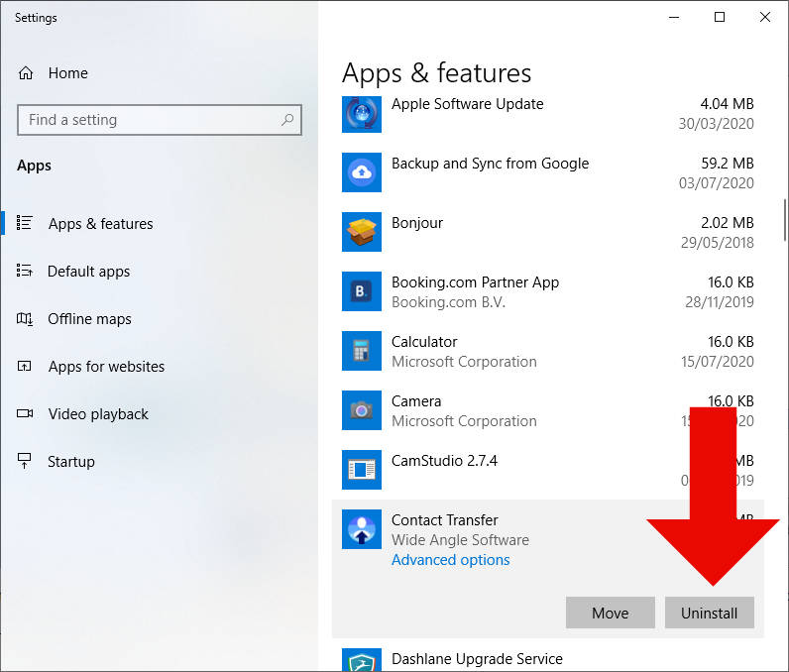The image size is (789, 672).
Task: Select the Calculator app name
Action: [424, 342]
